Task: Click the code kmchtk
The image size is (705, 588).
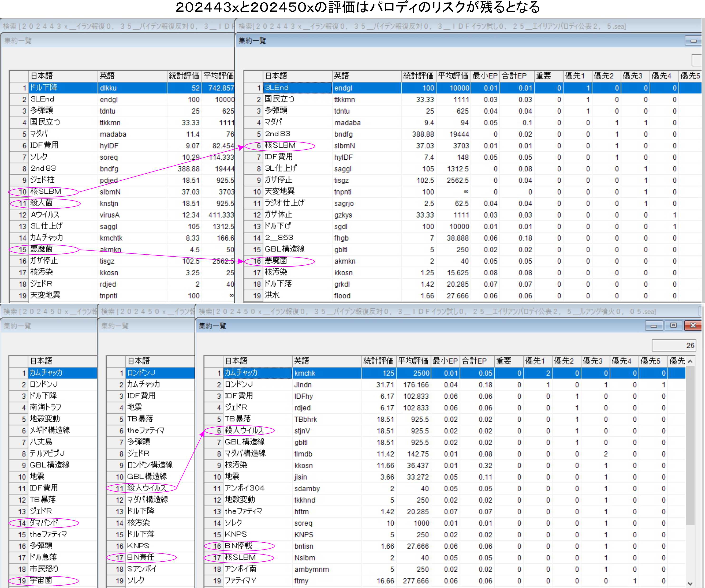Action: (x=111, y=238)
